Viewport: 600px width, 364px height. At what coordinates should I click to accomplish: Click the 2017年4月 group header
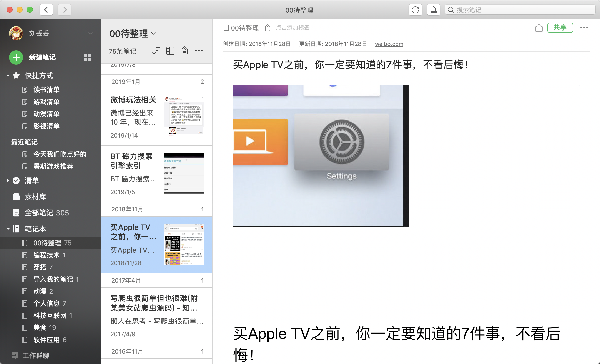coord(157,280)
